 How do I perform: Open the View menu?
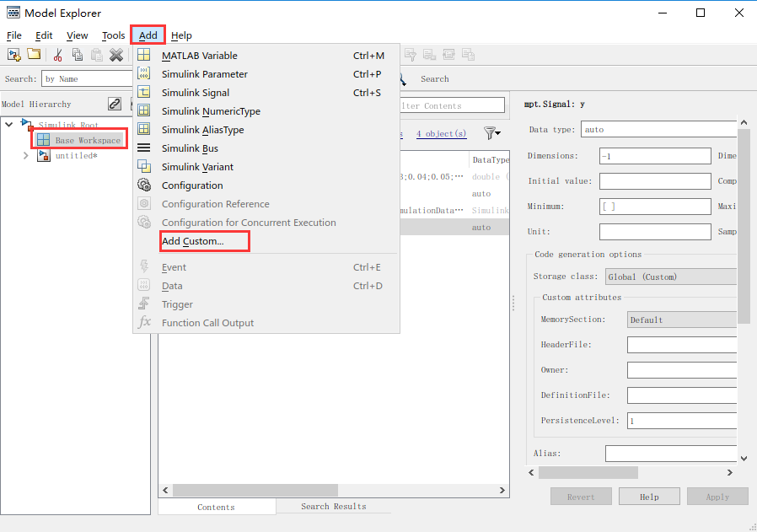tap(78, 35)
